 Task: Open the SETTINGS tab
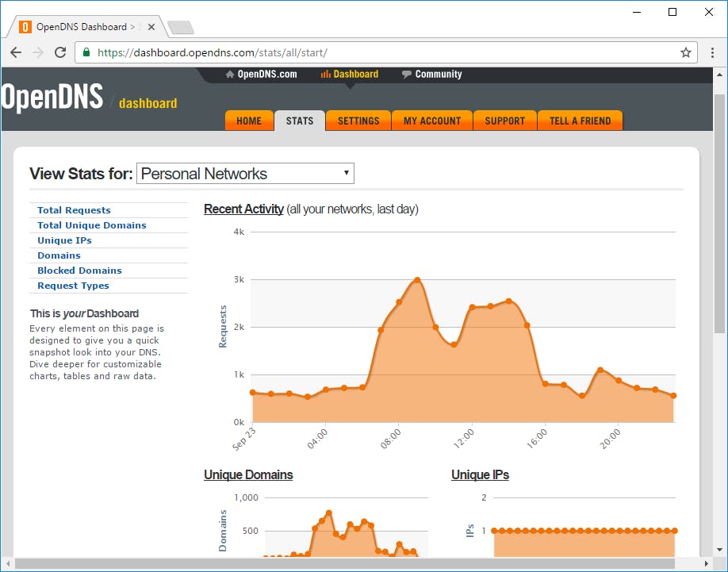point(358,121)
